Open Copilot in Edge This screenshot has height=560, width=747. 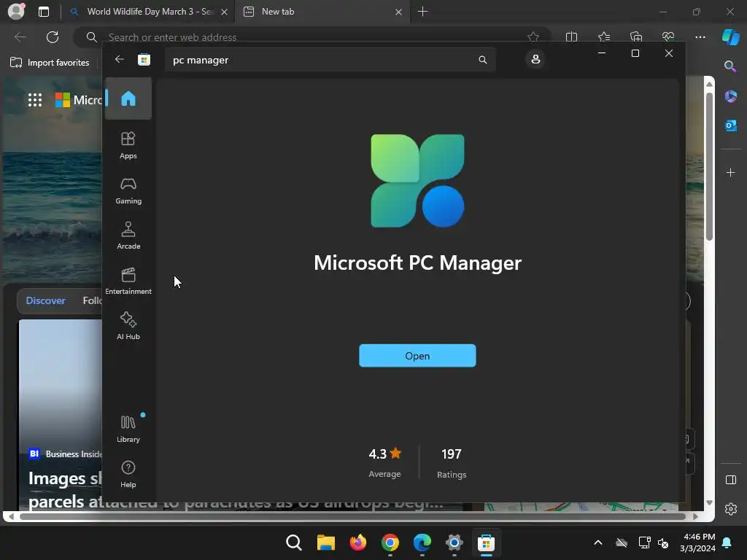pyautogui.click(x=730, y=37)
